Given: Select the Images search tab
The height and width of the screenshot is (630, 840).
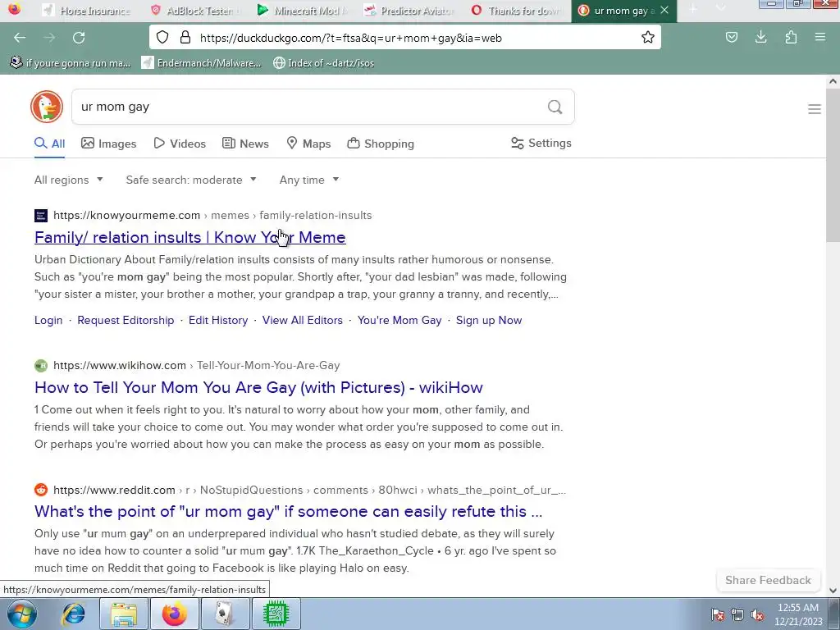Looking at the screenshot, I should [x=109, y=144].
